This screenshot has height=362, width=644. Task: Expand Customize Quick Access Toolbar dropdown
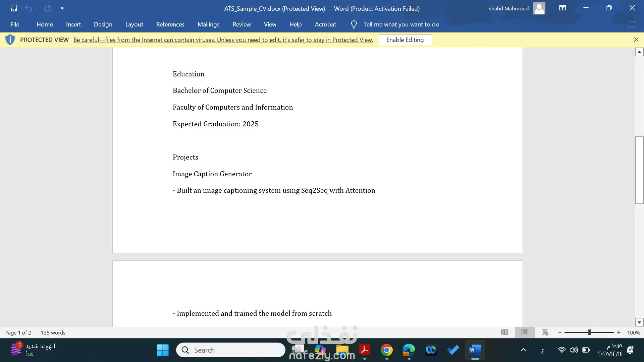tap(62, 8)
